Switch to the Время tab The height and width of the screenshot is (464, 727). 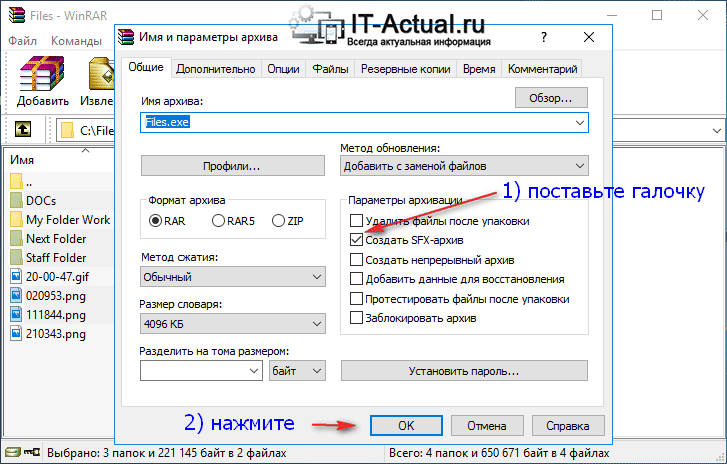point(479,69)
